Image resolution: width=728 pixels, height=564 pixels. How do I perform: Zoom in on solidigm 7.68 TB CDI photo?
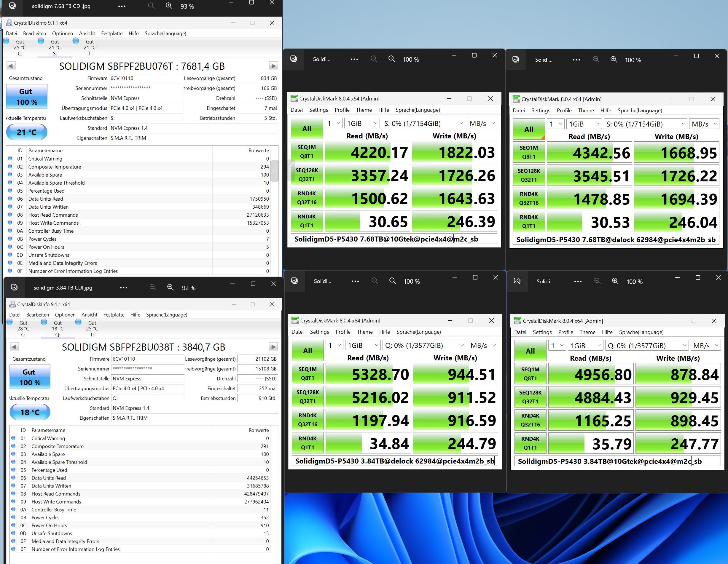169,6
